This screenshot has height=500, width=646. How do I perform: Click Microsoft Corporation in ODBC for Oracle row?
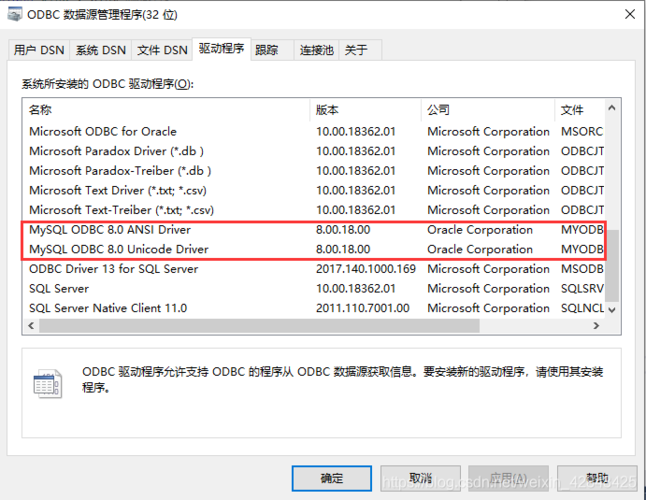[x=488, y=131]
